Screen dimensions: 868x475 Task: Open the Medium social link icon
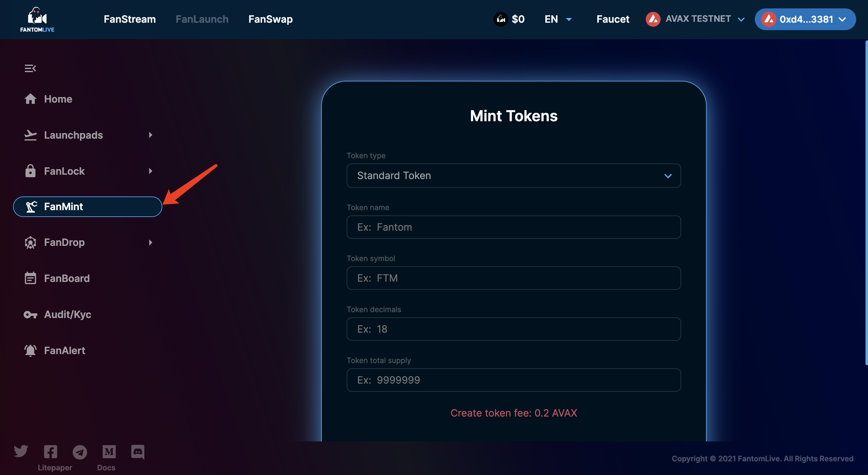coord(109,452)
